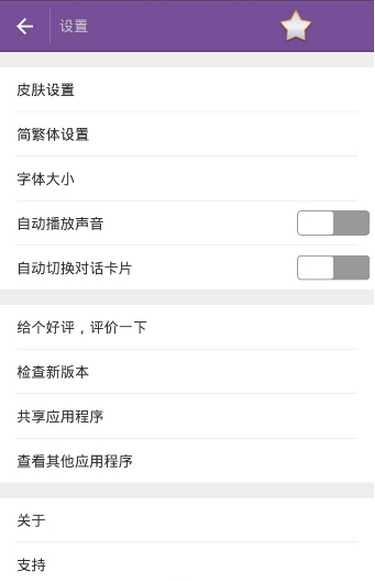The height and width of the screenshot is (581, 375).
Task: Open 皮肤设置 option
Action: [187, 90]
